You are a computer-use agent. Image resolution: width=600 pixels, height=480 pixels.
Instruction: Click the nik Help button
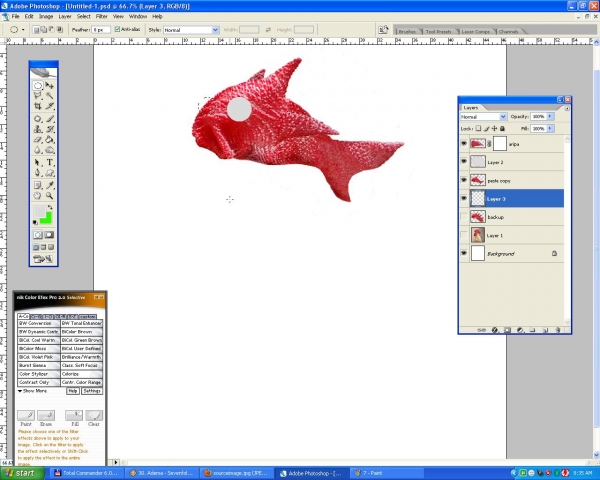(72, 391)
